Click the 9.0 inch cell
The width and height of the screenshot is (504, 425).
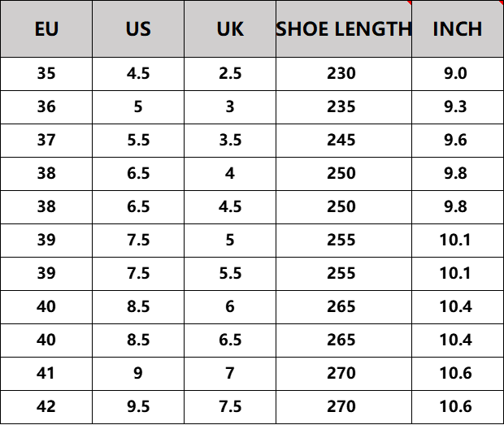455,74
